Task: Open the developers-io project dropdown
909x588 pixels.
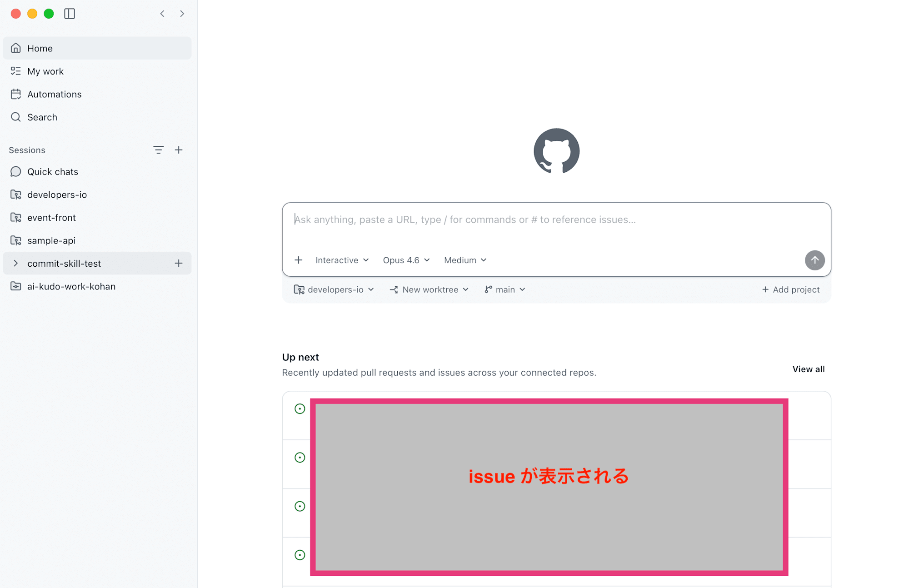Action: pyautogui.click(x=334, y=289)
